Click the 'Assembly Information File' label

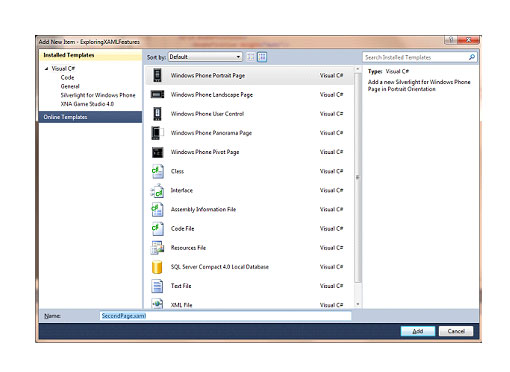(x=203, y=209)
